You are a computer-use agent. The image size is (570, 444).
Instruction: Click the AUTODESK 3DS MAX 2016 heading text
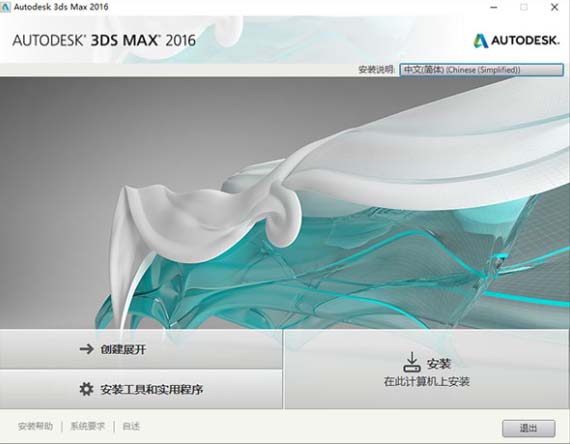pos(104,40)
